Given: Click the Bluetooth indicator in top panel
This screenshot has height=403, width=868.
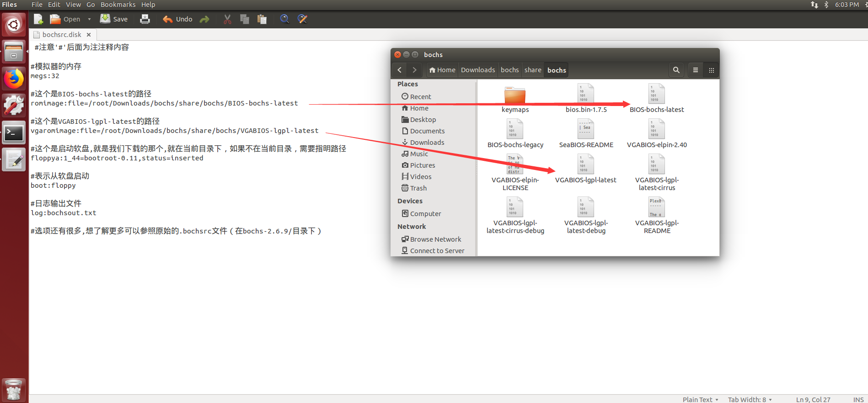Looking at the screenshot, I should 826,5.
